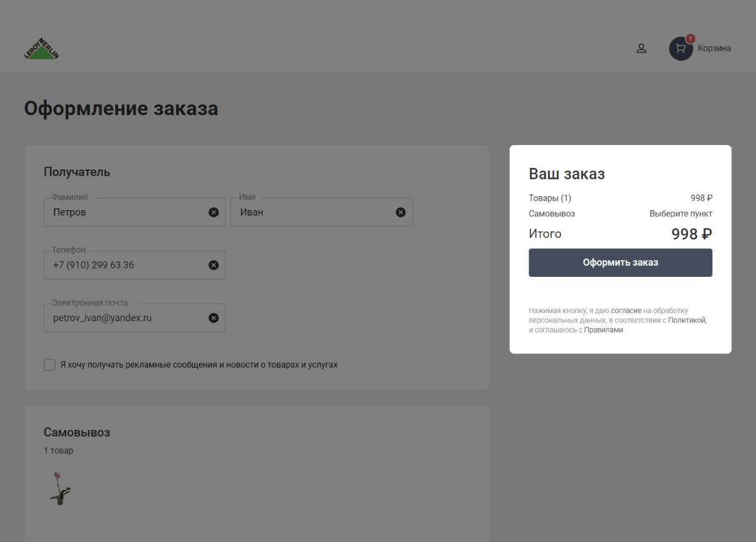Image resolution: width=756 pixels, height=542 pixels.
Task: Click the shopping cart icon
Action: [x=679, y=49]
